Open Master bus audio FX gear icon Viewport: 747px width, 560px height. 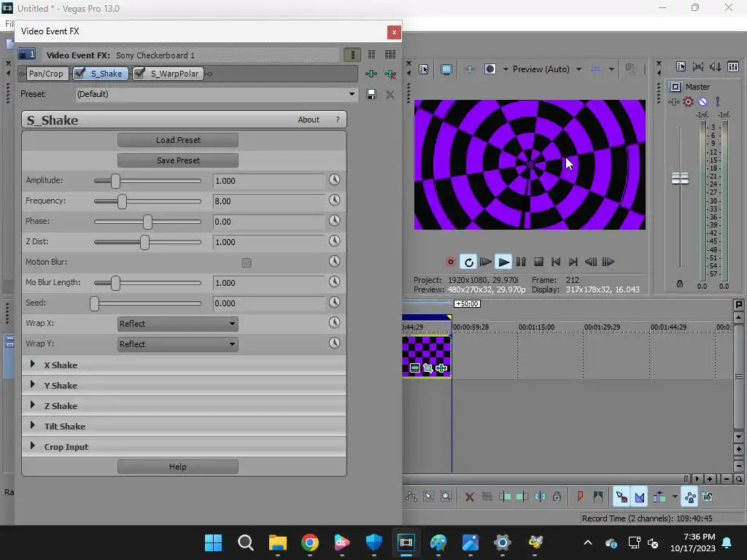(688, 102)
